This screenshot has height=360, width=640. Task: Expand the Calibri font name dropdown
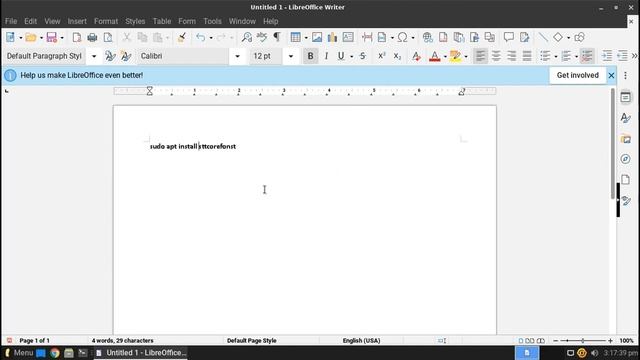pos(237,56)
